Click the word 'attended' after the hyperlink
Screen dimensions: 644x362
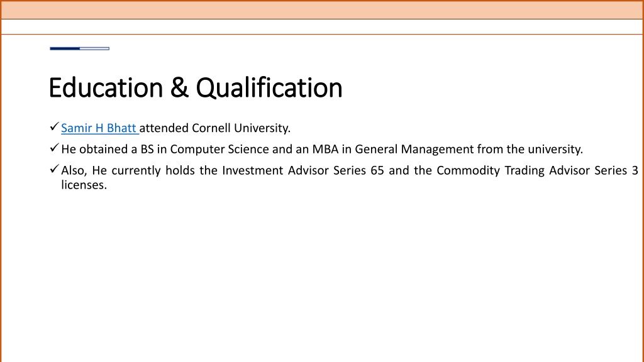coord(164,128)
